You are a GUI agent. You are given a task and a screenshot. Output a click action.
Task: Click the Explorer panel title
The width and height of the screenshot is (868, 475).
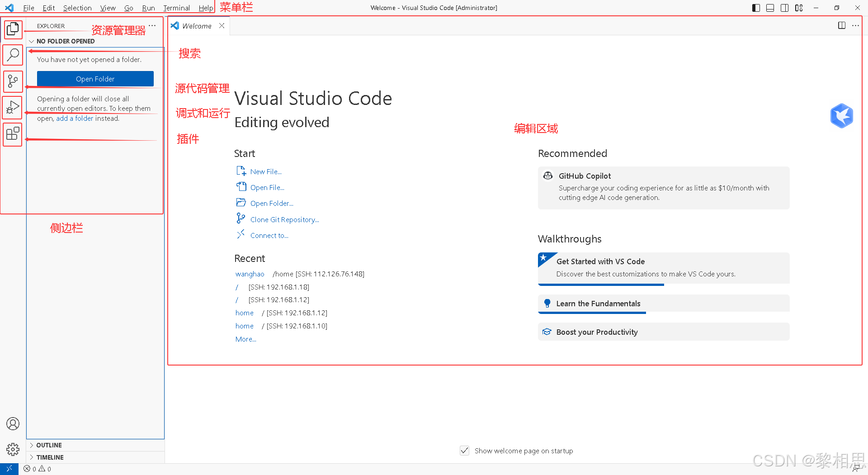[51, 26]
